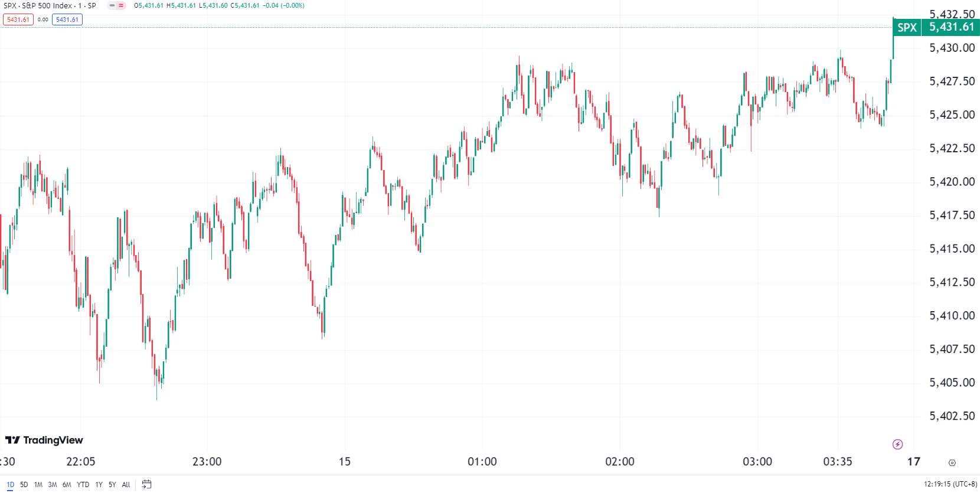
Task: Show the All time range
Action: click(x=126, y=485)
